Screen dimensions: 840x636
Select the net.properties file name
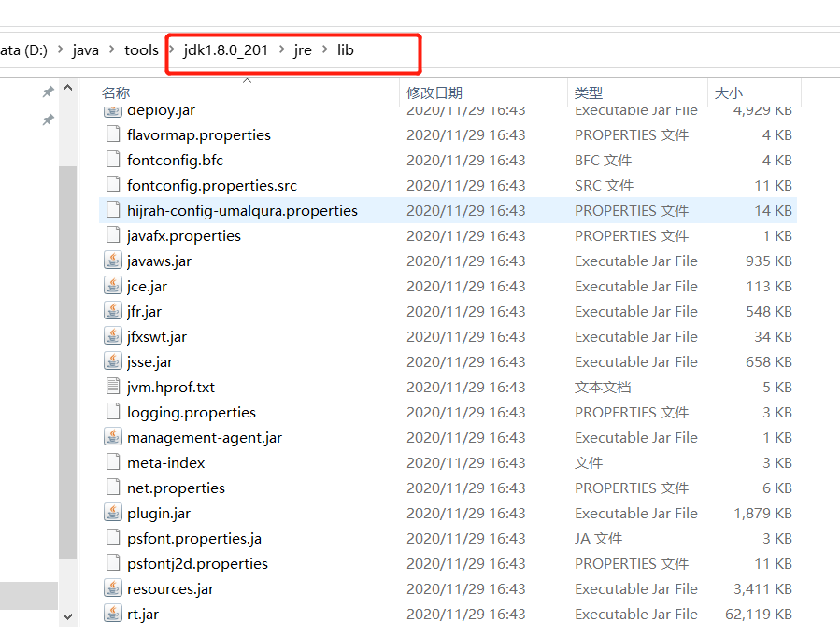[176, 488]
